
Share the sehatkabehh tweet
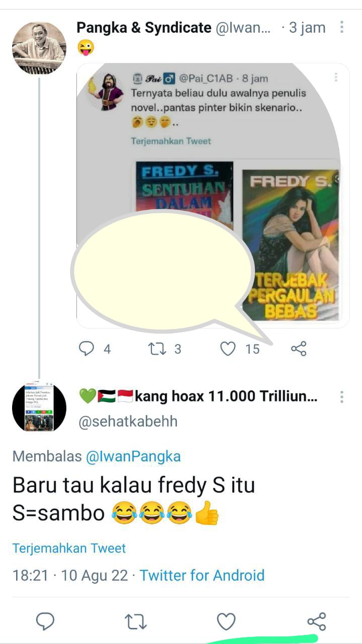[316, 621]
